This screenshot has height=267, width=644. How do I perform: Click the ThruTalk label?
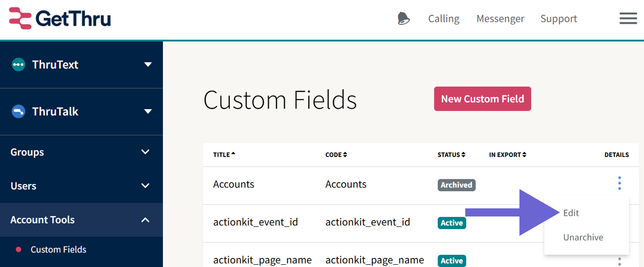[55, 111]
